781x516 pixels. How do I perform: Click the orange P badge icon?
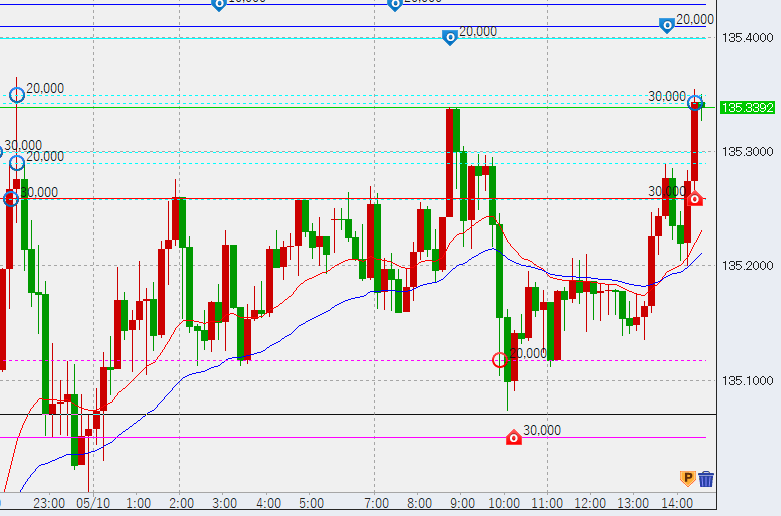pyautogui.click(x=687, y=479)
